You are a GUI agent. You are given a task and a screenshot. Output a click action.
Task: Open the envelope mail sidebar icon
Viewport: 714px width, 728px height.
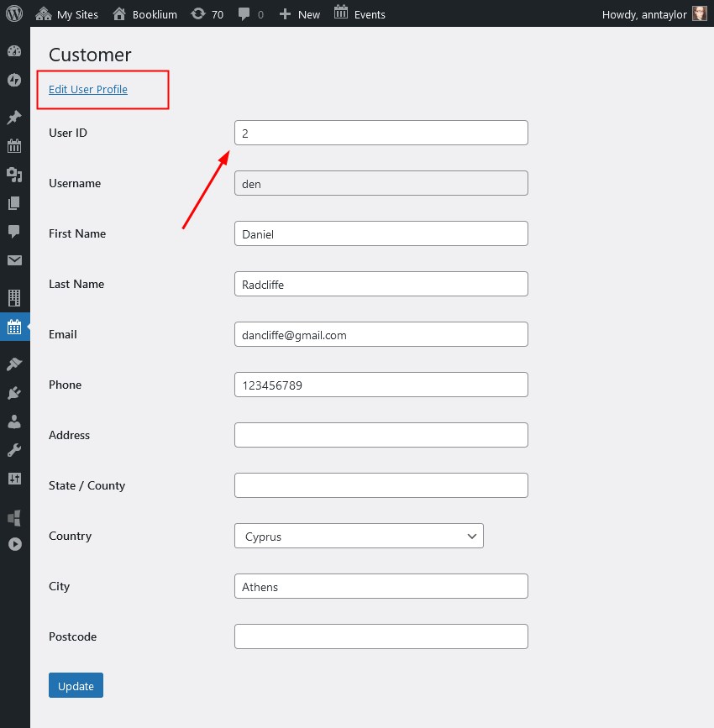pyautogui.click(x=14, y=260)
